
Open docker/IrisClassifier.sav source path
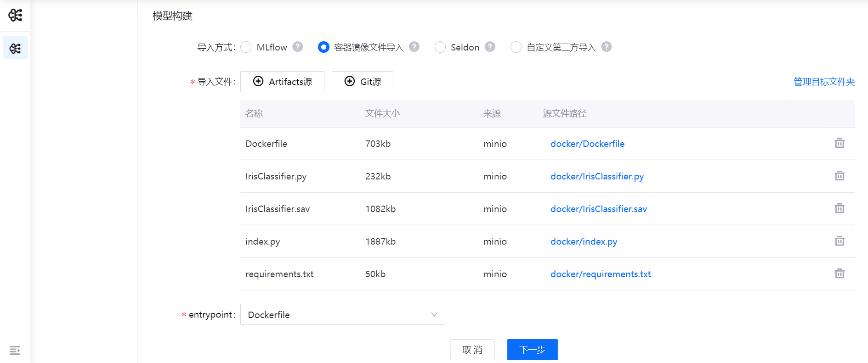click(x=599, y=209)
